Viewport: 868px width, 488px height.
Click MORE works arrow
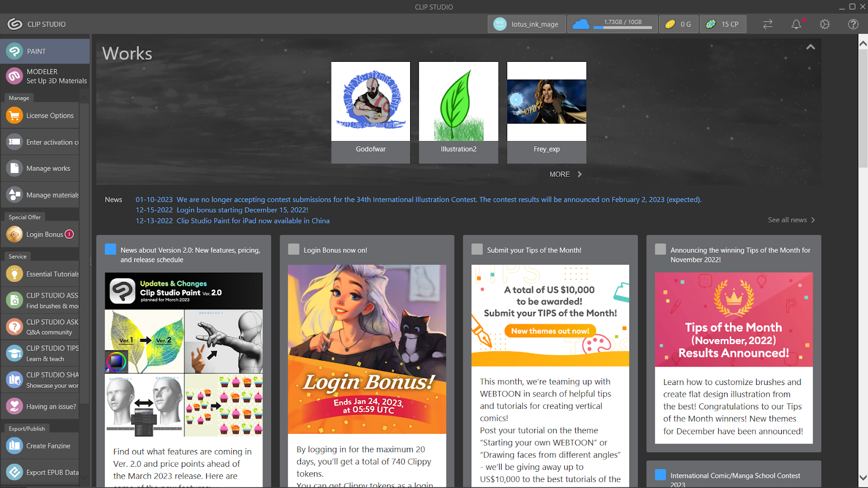[566, 174]
